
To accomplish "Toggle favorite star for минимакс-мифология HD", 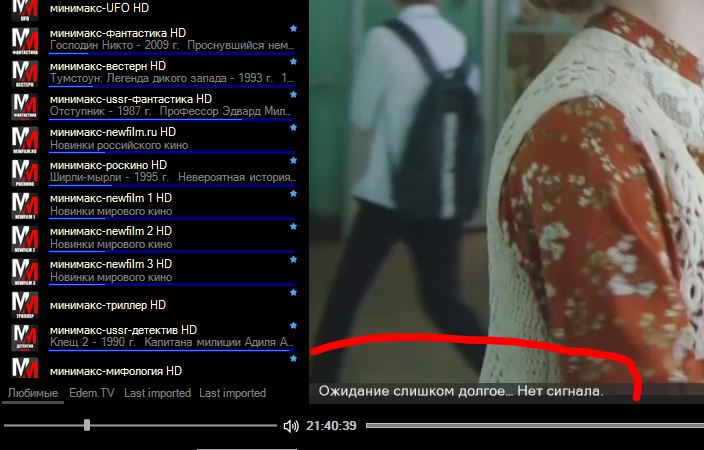I will coord(293,359).
